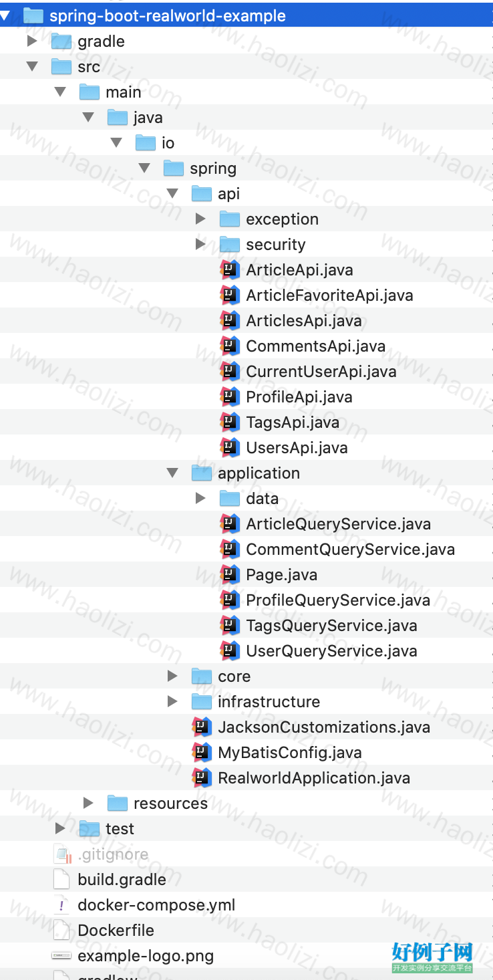Select the ArticleQueryService.java file name

click(339, 524)
